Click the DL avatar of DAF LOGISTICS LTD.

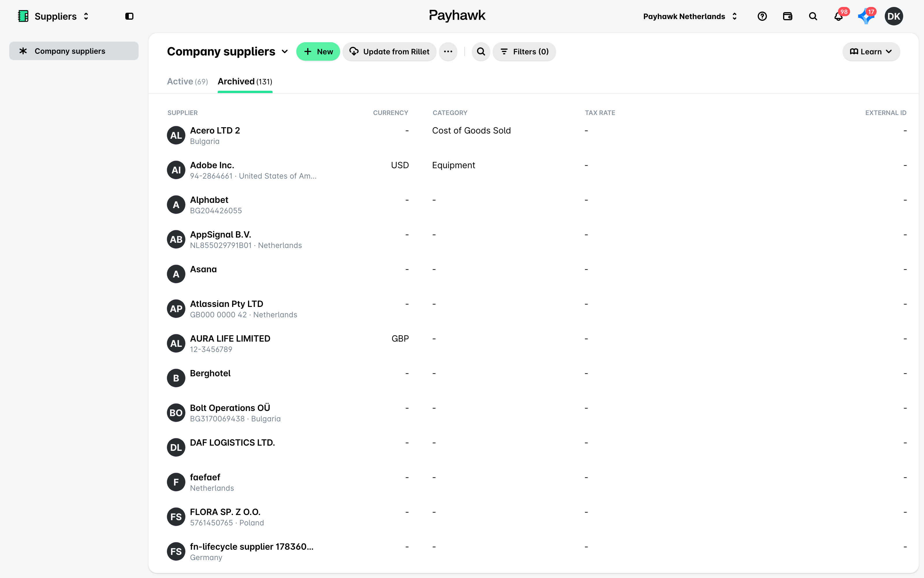176,447
